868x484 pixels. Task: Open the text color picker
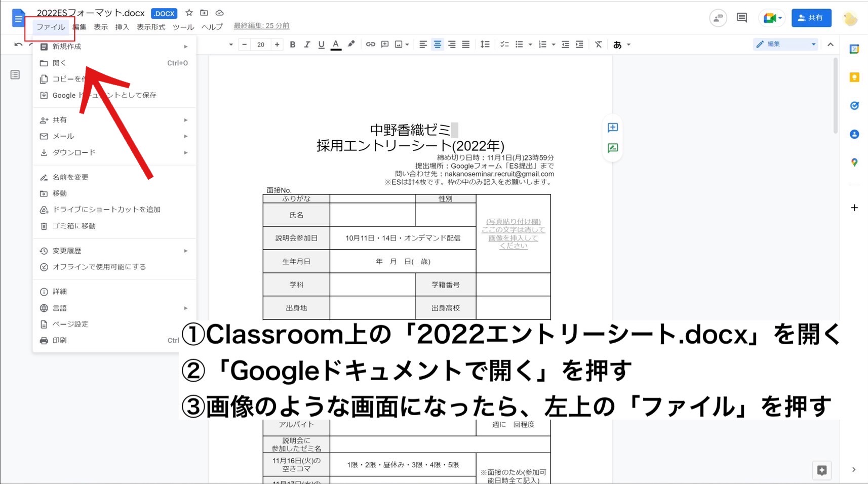[x=336, y=45]
